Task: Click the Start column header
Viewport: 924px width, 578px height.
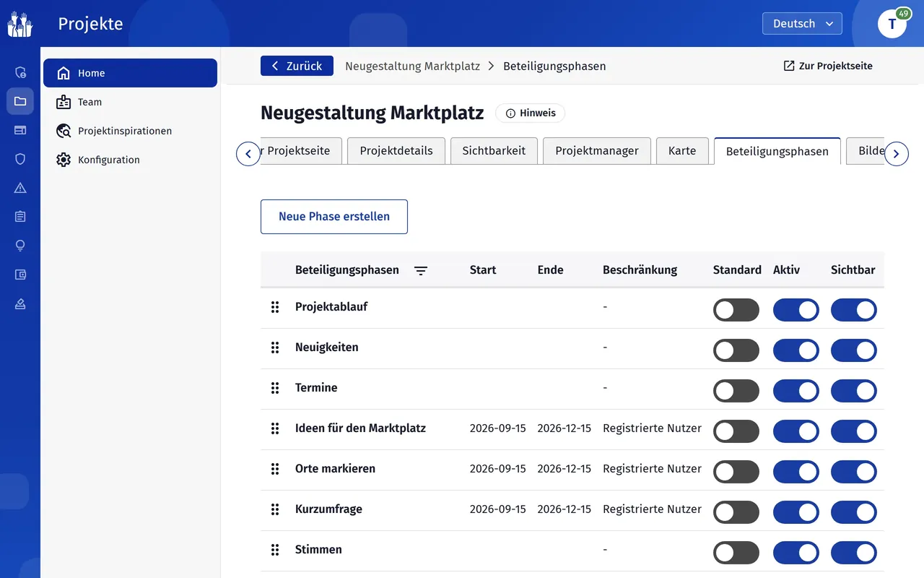Action: [483, 270]
